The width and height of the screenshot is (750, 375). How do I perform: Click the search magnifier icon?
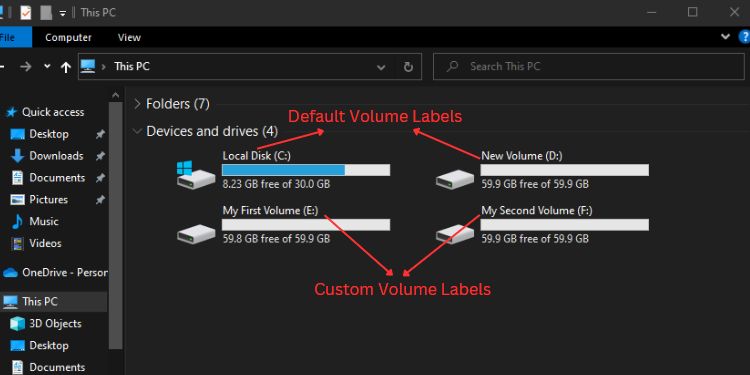(x=452, y=66)
